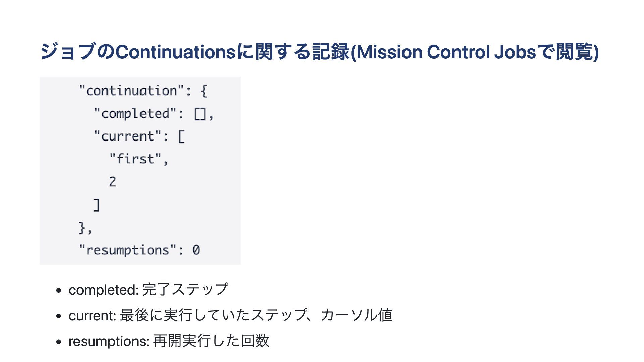The width and height of the screenshot is (644, 362).
Task: Select the "continuation": { code line
Action: tap(143, 91)
